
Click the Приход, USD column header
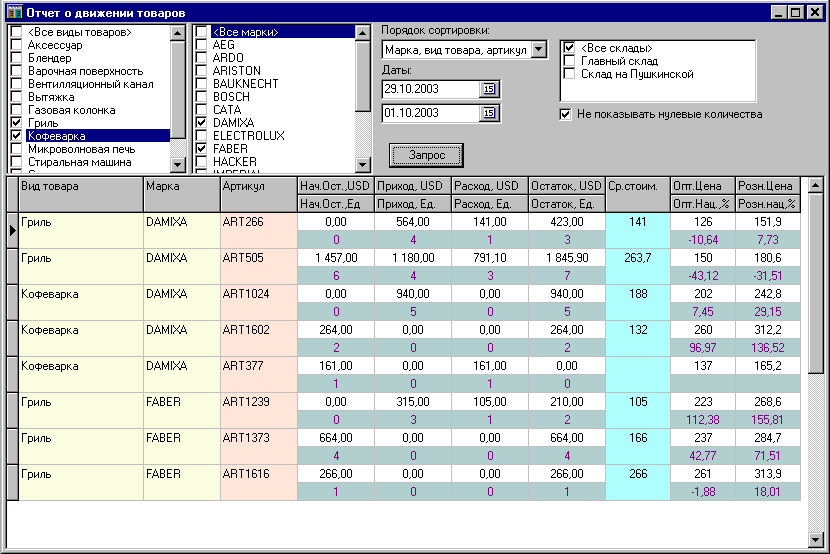click(x=412, y=186)
